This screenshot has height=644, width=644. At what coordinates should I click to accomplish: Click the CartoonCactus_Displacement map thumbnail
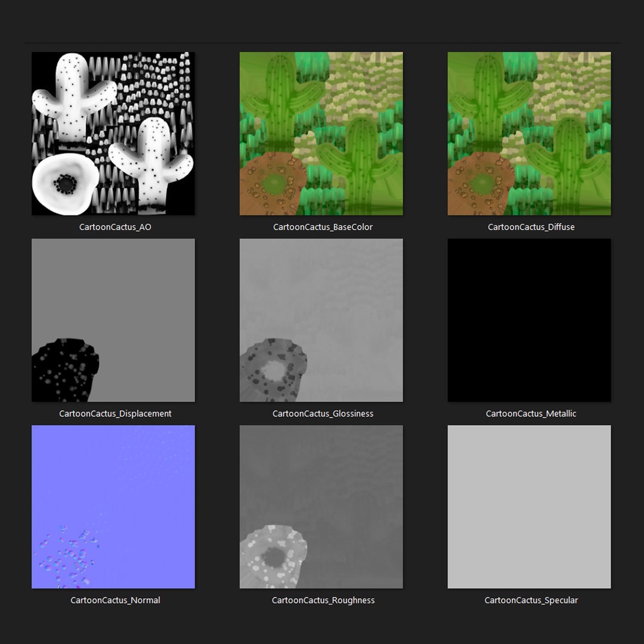[x=113, y=320]
